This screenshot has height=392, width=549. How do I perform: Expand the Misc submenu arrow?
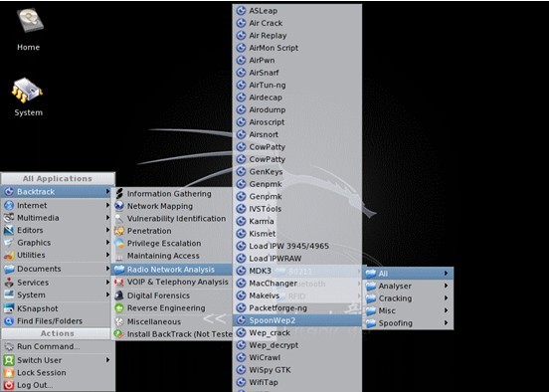tap(446, 310)
